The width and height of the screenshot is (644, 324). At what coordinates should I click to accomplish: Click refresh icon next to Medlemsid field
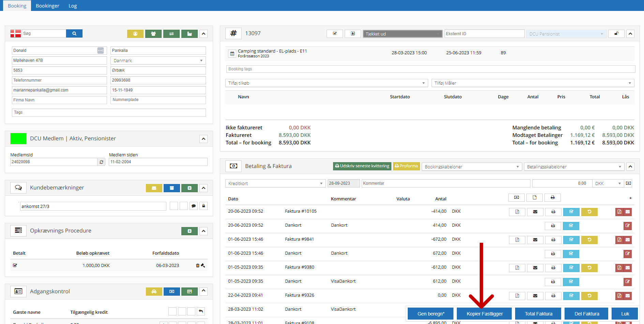[x=101, y=162]
